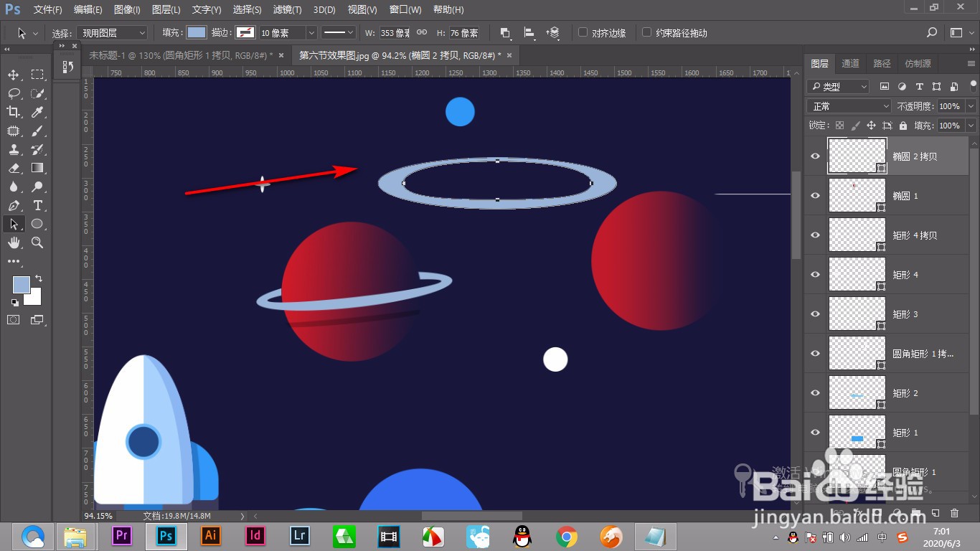This screenshot has height=551, width=980.
Task: Select the 矩形 2 layer thumbnail
Action: (x=857, y=392)
